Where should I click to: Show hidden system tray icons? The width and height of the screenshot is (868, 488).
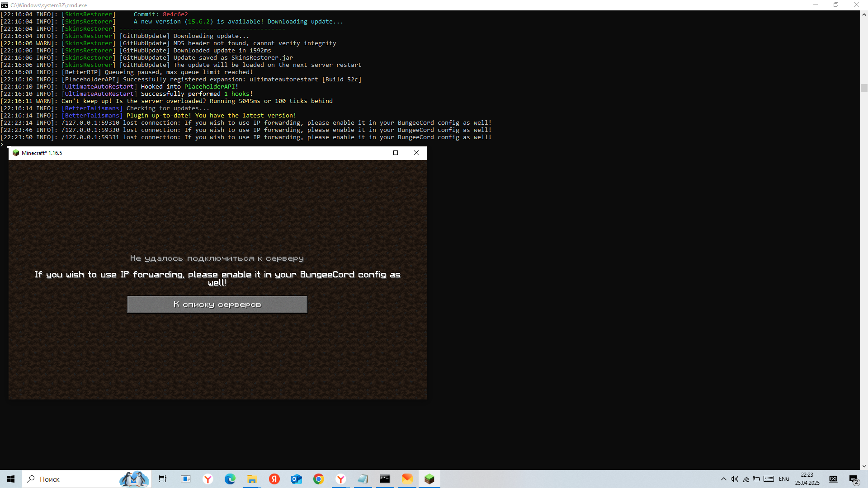point(724,479)
